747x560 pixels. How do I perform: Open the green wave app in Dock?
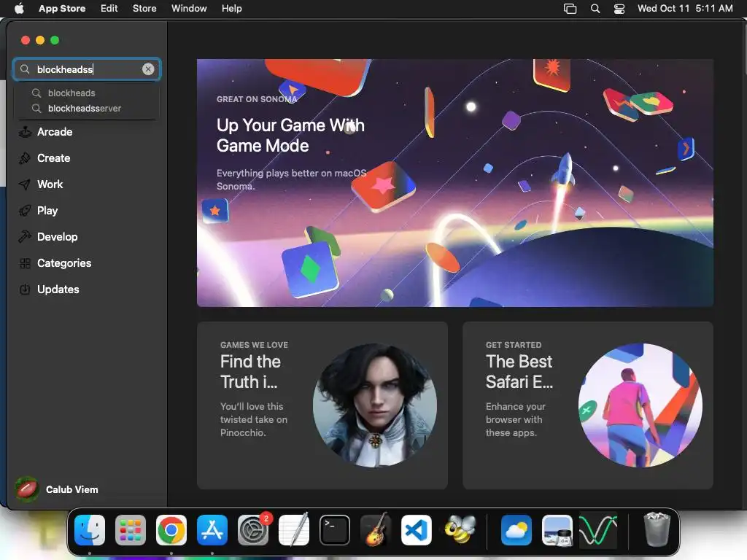point(598,530)
